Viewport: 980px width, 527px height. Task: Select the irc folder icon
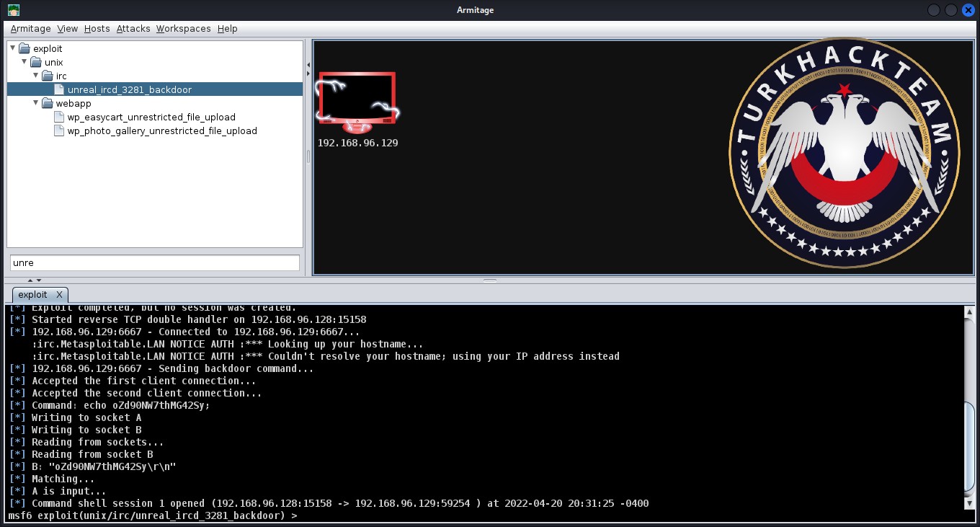48,76
